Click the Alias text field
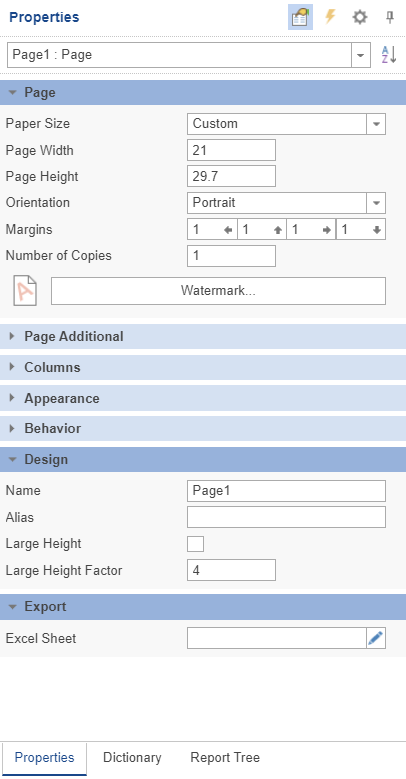Viewport: 406px width, 779px height. pos(286,517)
